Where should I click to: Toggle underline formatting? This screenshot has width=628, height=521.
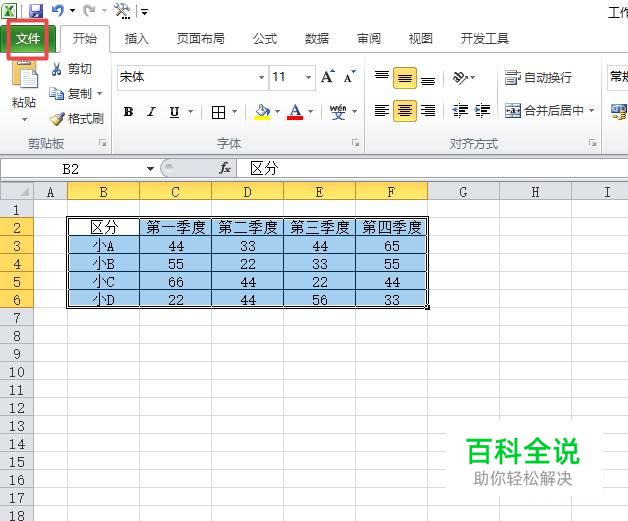[174, 112]
